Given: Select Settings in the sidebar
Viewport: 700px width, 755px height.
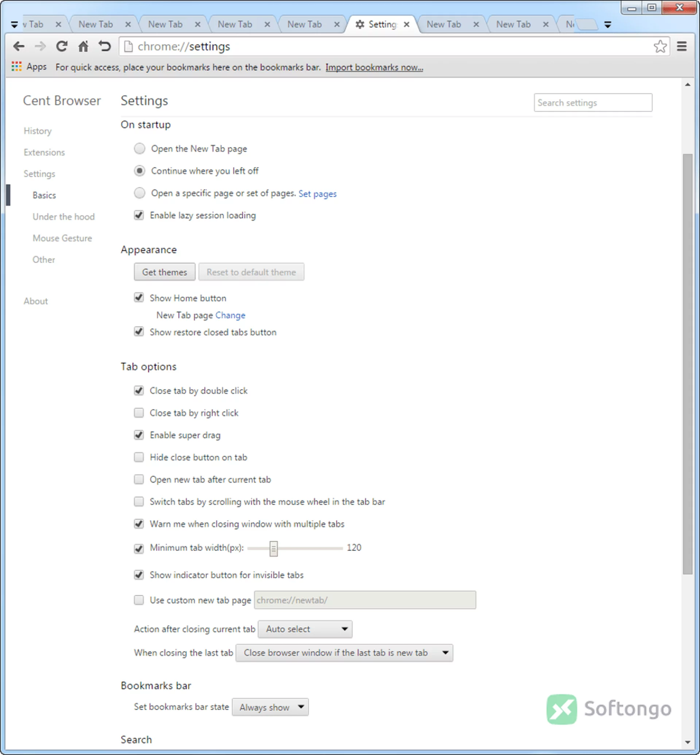Looking at the screenshot, I should pos(39,174).
